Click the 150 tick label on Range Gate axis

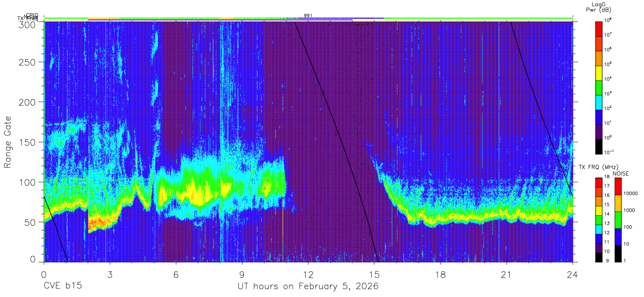(29, 142)
